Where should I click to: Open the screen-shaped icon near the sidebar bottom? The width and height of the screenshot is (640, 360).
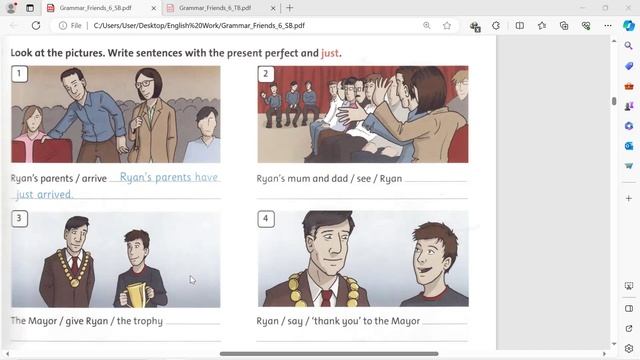629,286
